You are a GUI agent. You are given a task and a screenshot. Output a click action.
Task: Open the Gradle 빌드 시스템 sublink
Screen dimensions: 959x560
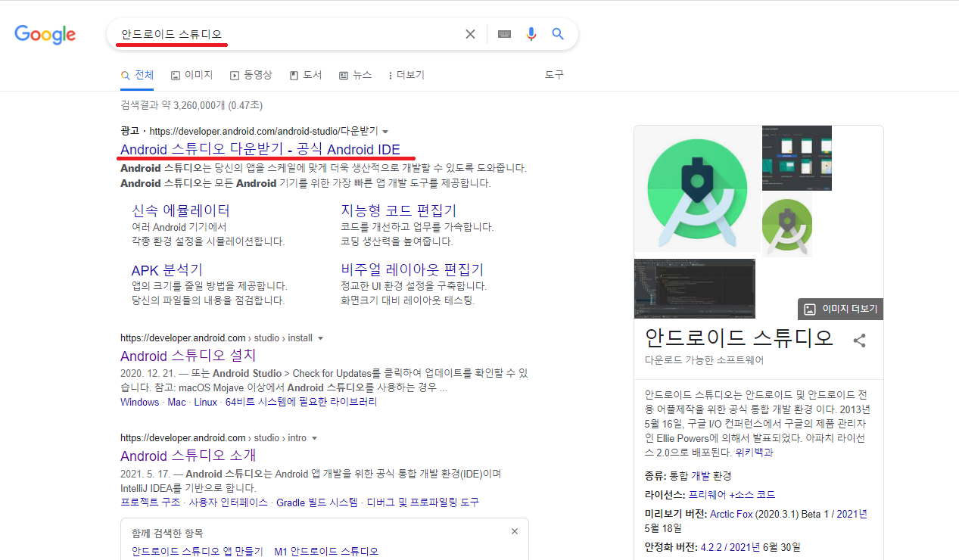(317, 502)
